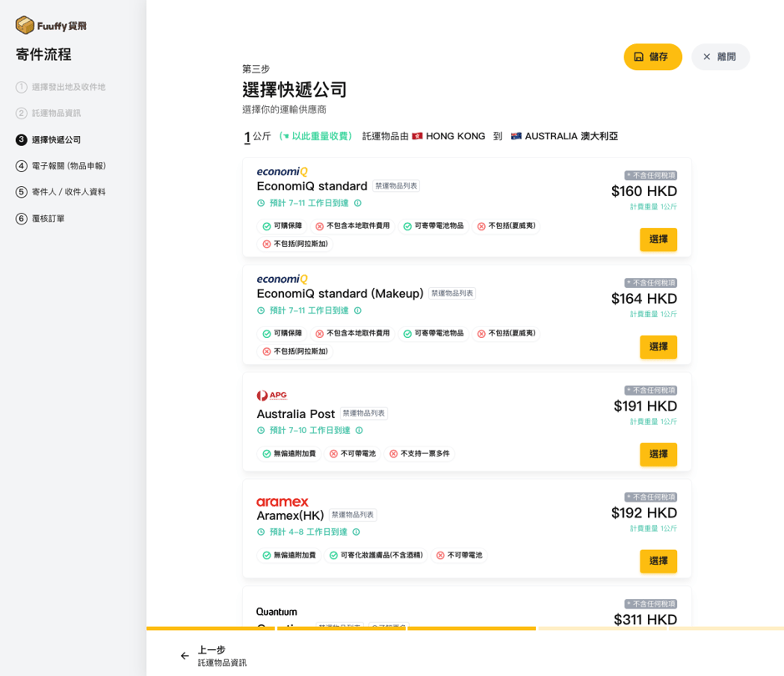Select the EconomiQ standard courier

tap(658, 240)
